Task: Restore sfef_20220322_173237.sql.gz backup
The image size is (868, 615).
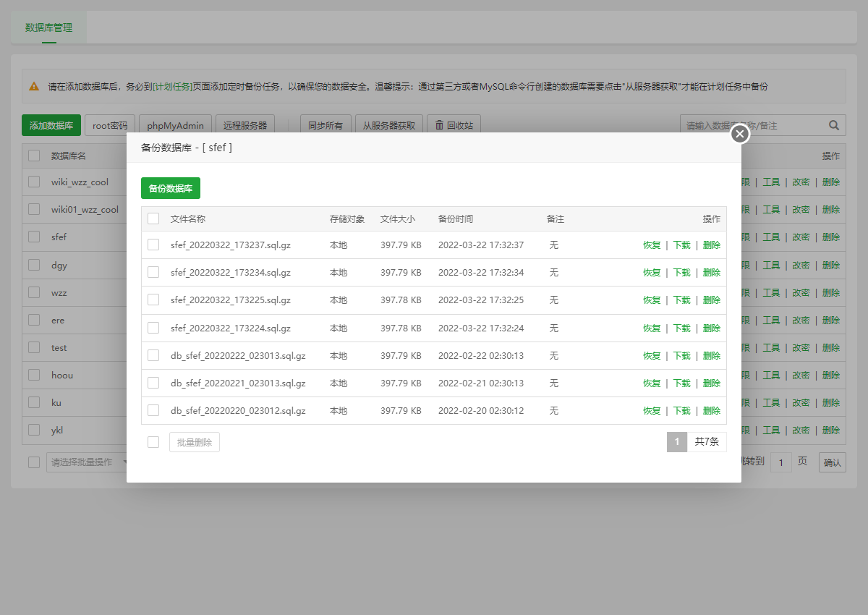Action: (652, 245)
